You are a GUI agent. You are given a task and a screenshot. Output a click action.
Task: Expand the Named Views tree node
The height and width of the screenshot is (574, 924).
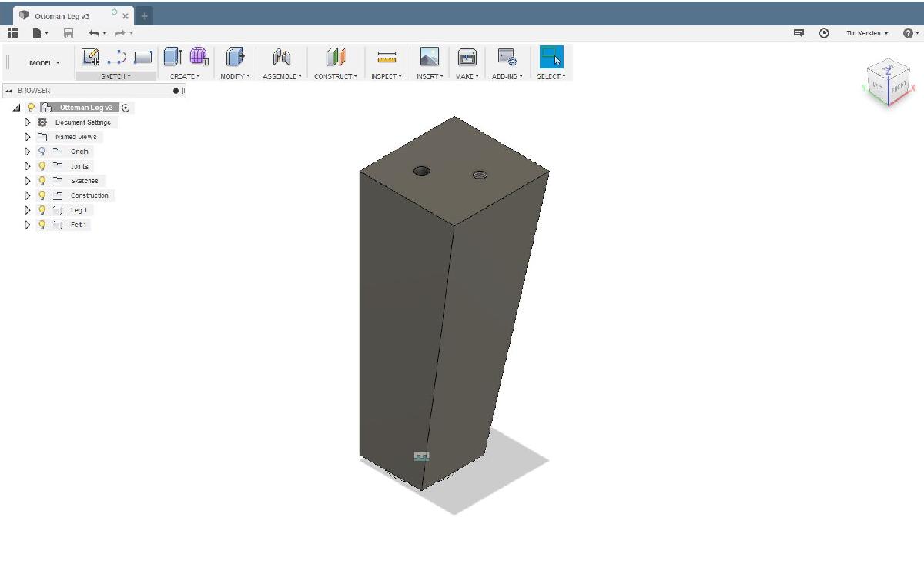(x=28, y=137)
